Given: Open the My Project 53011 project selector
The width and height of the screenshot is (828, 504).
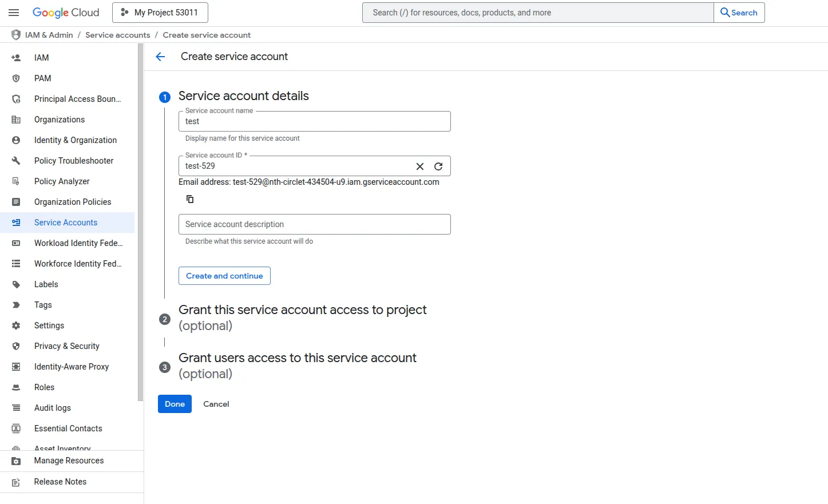Looking at the screenshot, I should click(x=160, y=12).
